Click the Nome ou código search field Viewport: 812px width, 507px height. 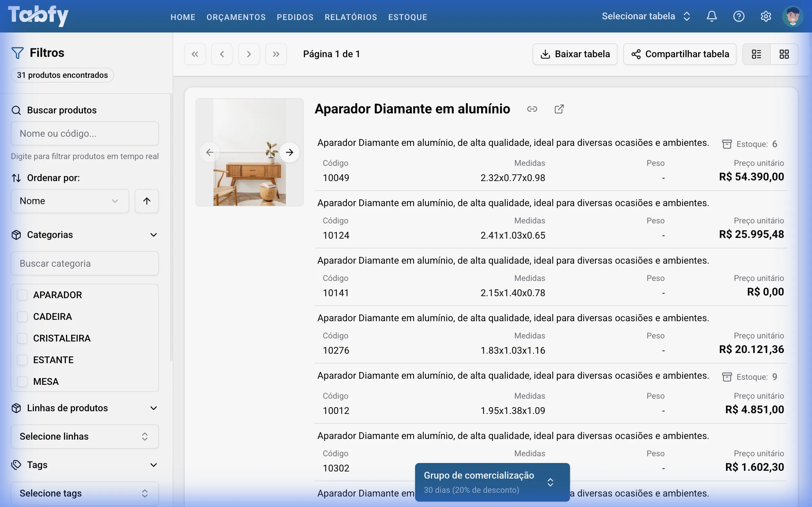85,133
